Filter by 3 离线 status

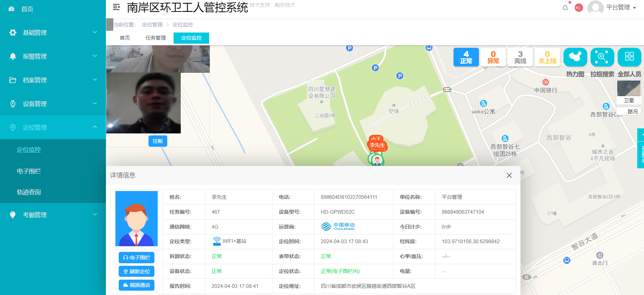[520, 57]
